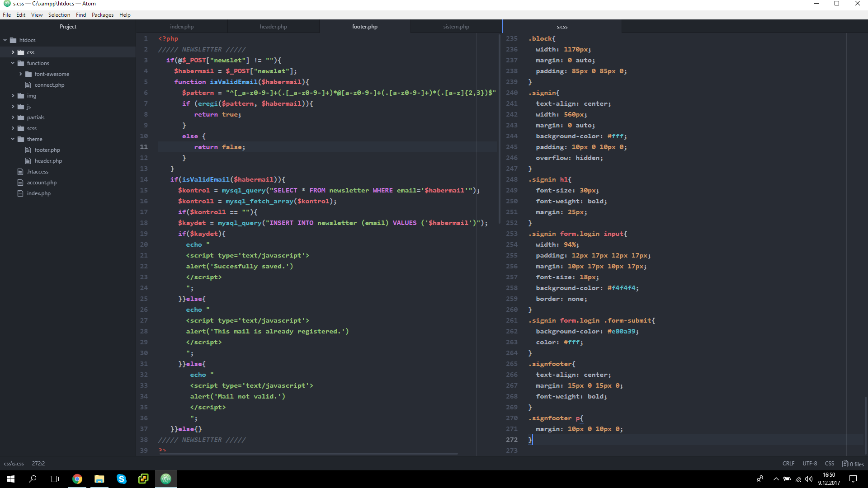Image resolution: width=868 pixels, height=488 pixels.
Task: Click the htdocs folder icon
Action: click(x=13, y=40)
